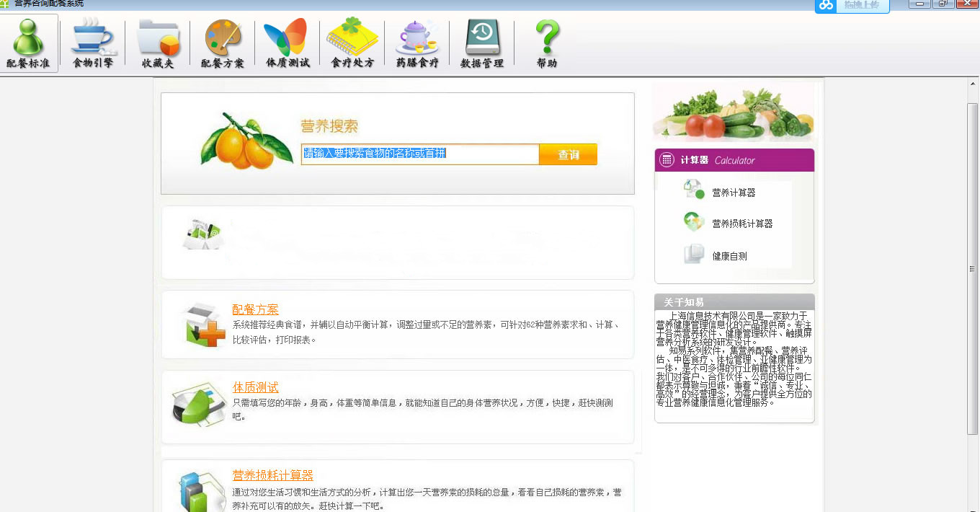This screenshot has width=980, height=512.
Task: Click the cloud upload button in title bar
Action: coord(852,6)
